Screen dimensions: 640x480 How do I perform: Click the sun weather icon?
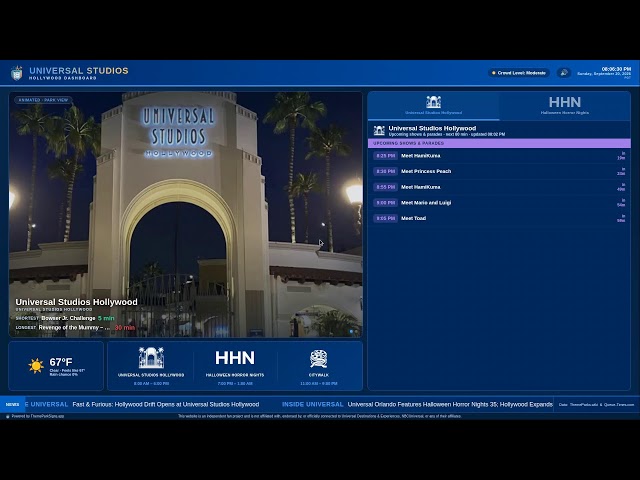pos(36,365)
